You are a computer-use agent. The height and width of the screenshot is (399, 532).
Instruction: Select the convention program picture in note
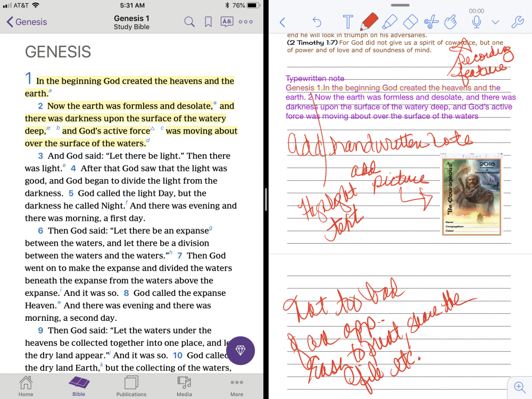pyautogui.click(x=471, y=197)
